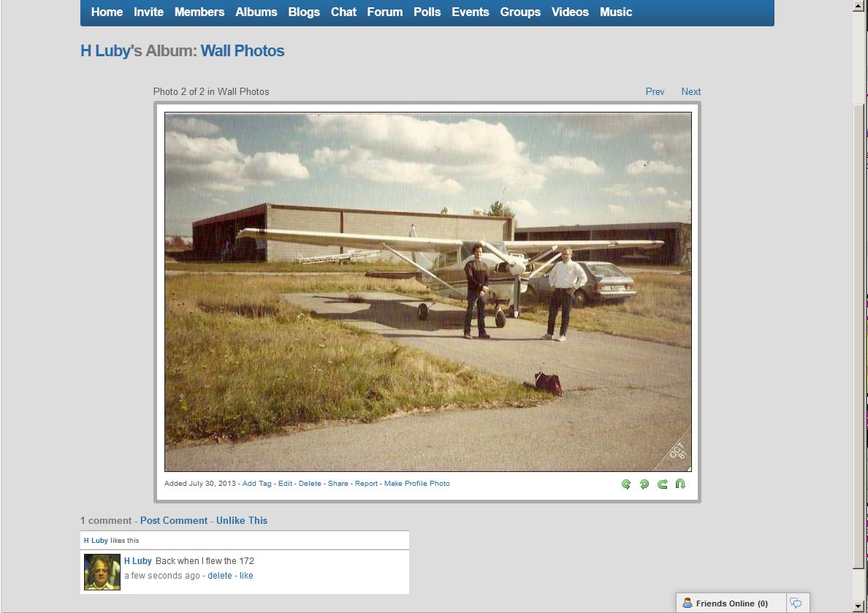Click the 'a few seconds ago' timestamp
Image resolution: width=868 pixels, height=613 pixels.
coord(161,576)
